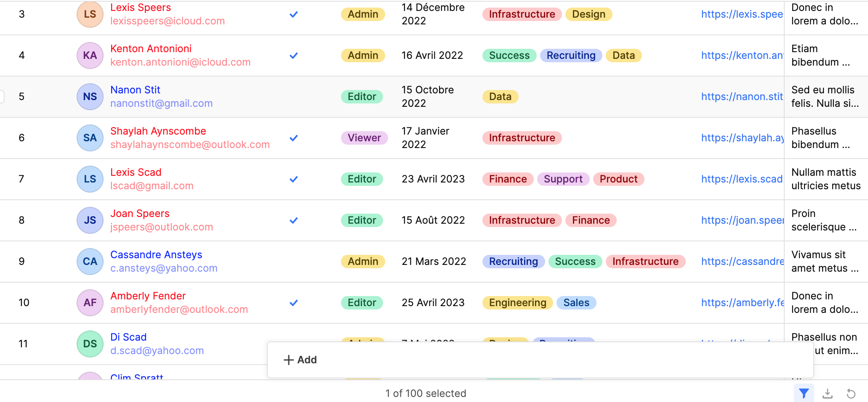
Task: Open the https://joan.speers link
Action: 742,220
